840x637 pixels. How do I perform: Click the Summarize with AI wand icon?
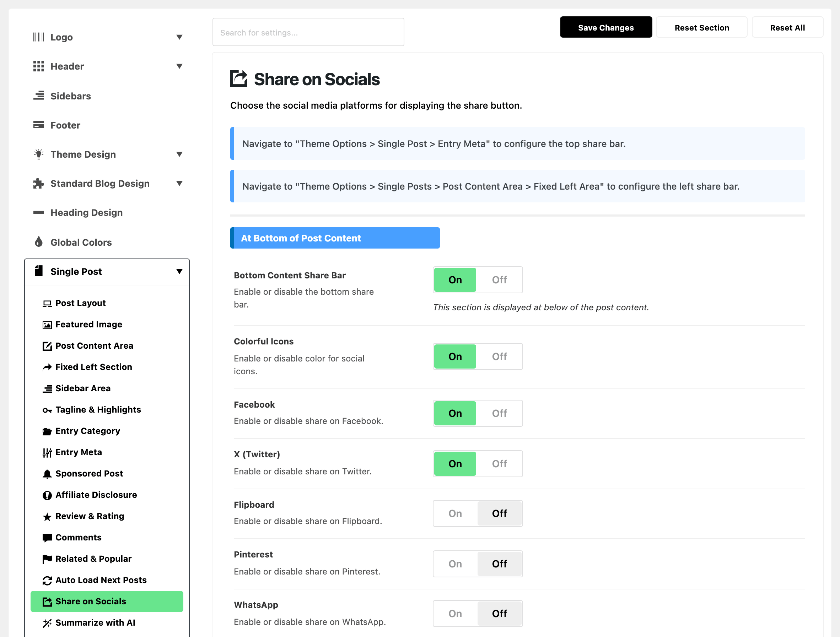pos(47,623)
